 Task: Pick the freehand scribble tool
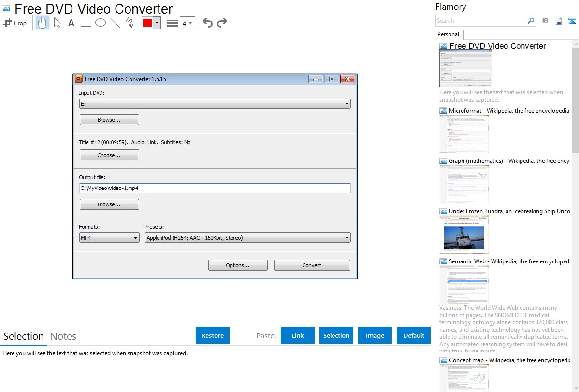[130, 23]
